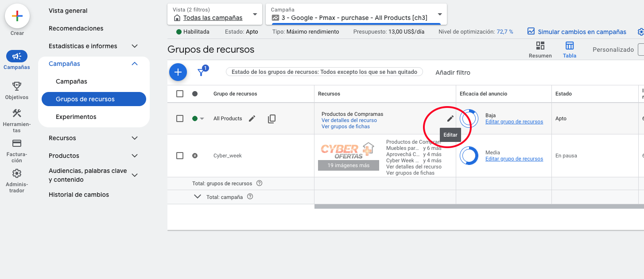Check the select-all checkbox in table header
The height and width of the screenshot is (279, 644).
(x=179, y=94)
